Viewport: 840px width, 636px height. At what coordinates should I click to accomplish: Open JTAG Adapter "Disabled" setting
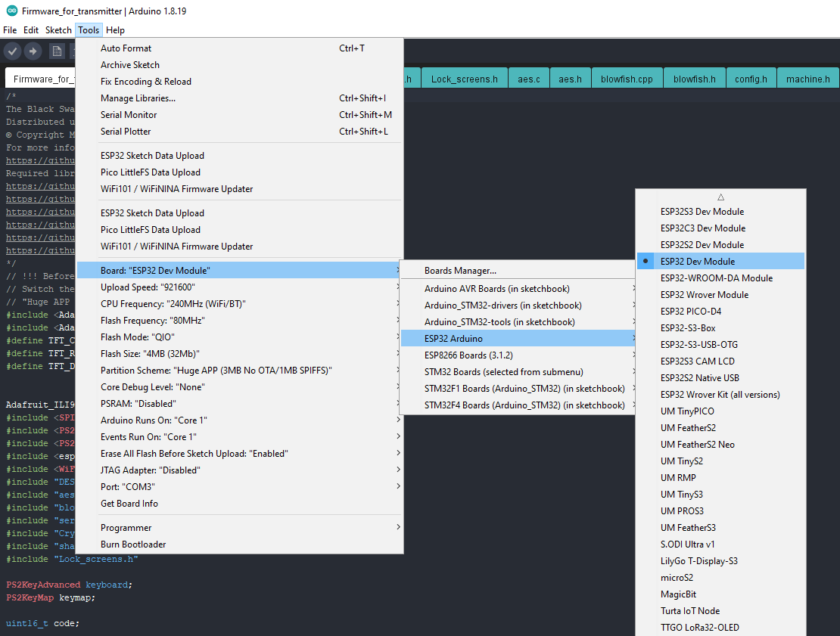(239, 470)
